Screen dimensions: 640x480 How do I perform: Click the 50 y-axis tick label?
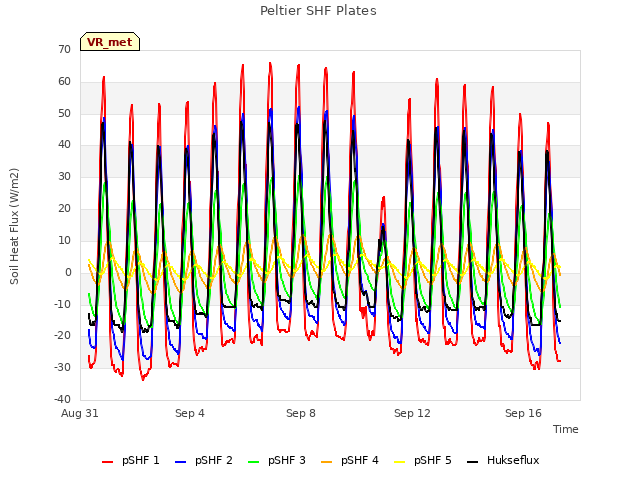pyautogui.click(x=64, y=113)
